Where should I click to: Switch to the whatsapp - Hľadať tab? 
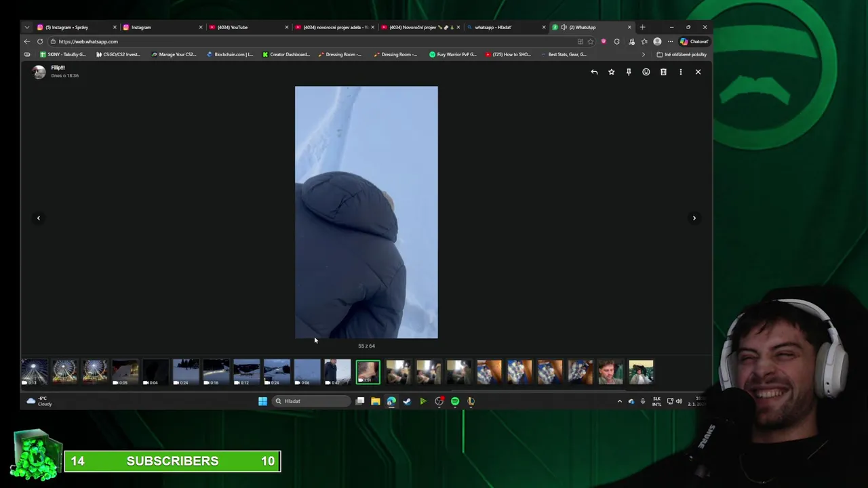(x=505, y=27)
